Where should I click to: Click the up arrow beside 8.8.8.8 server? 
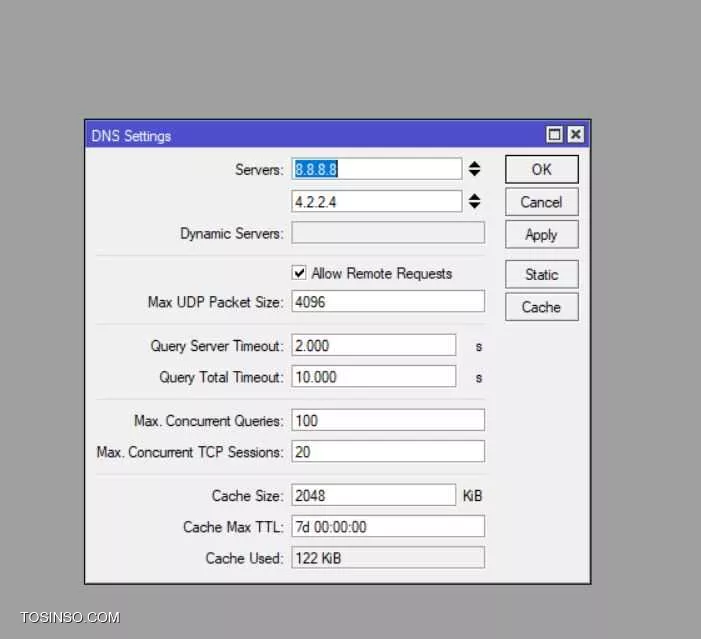pos(475,165)
